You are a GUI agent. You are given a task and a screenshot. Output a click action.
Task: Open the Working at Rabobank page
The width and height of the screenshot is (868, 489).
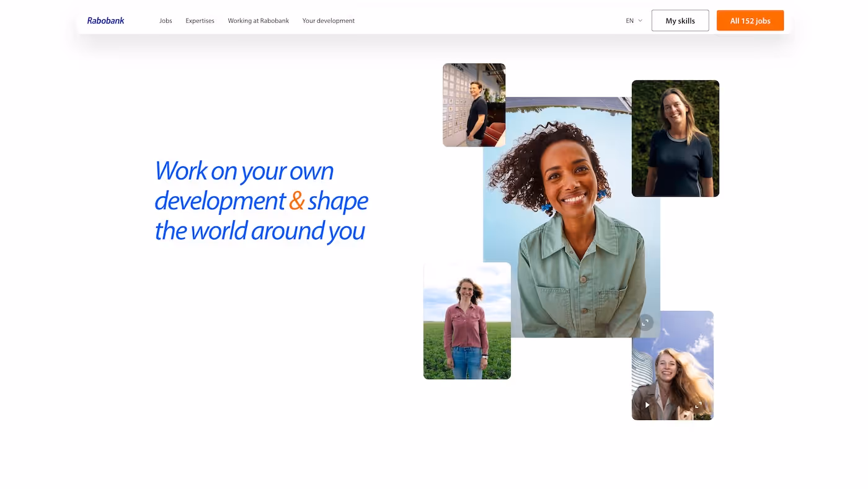coord(258,19)
